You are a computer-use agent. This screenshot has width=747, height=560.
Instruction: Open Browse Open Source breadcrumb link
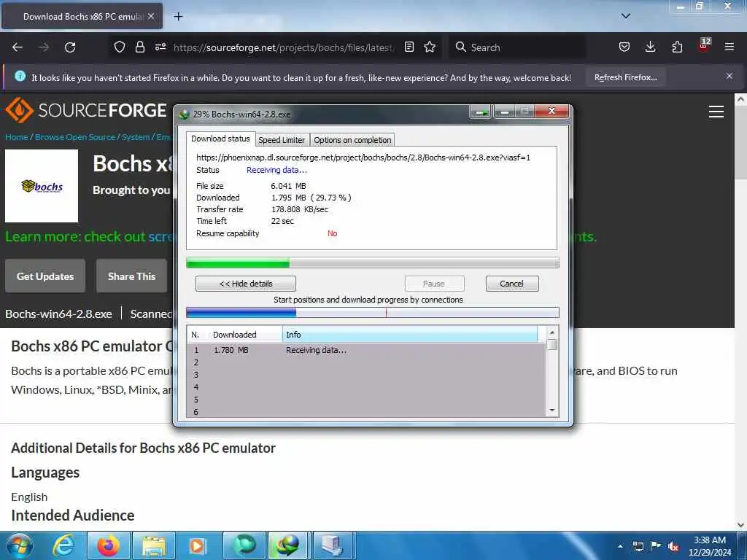coord(75,137)
